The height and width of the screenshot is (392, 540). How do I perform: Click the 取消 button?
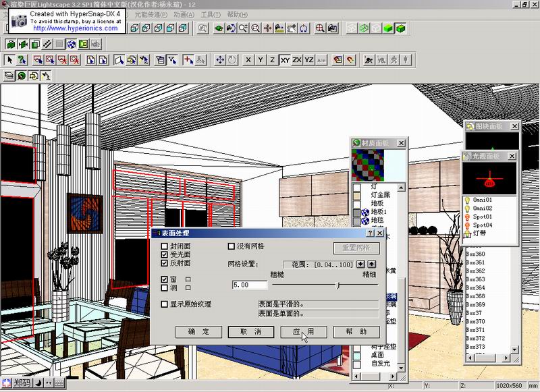[250, 332]
